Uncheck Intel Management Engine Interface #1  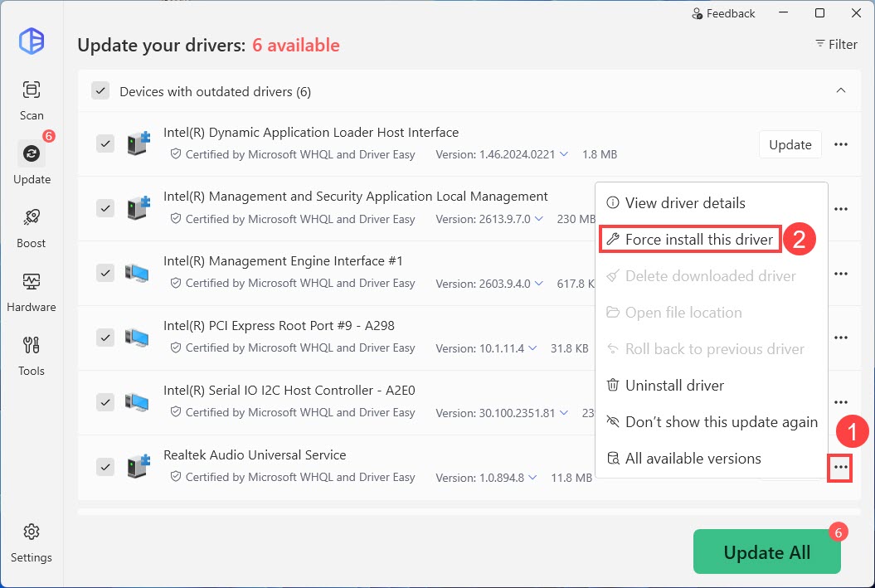105,274
